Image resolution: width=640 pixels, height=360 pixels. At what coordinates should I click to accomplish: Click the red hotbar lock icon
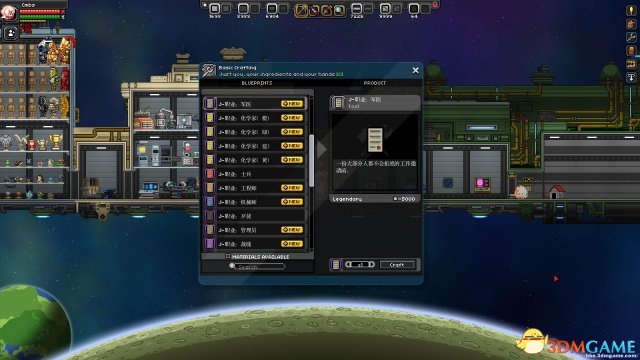click(x=435, y=4)
